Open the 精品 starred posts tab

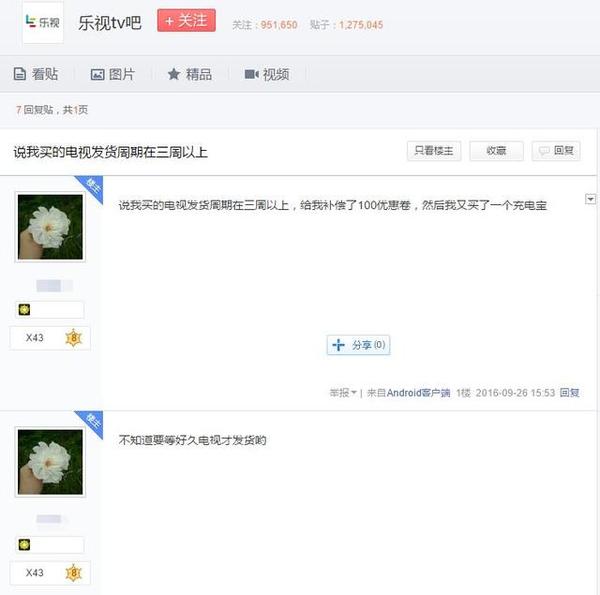(x=190, y=74)
